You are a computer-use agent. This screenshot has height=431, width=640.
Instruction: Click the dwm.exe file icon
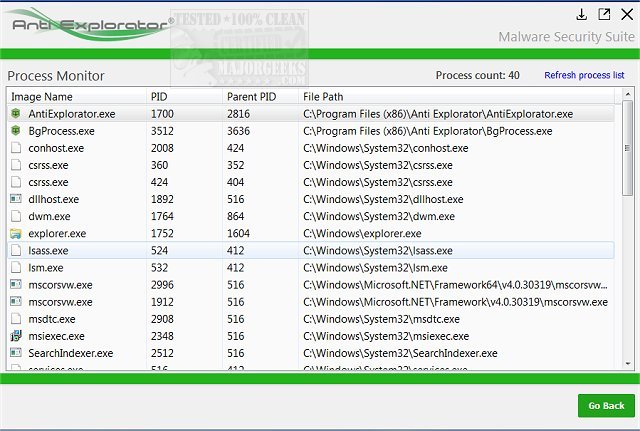[x=16, y=216]
